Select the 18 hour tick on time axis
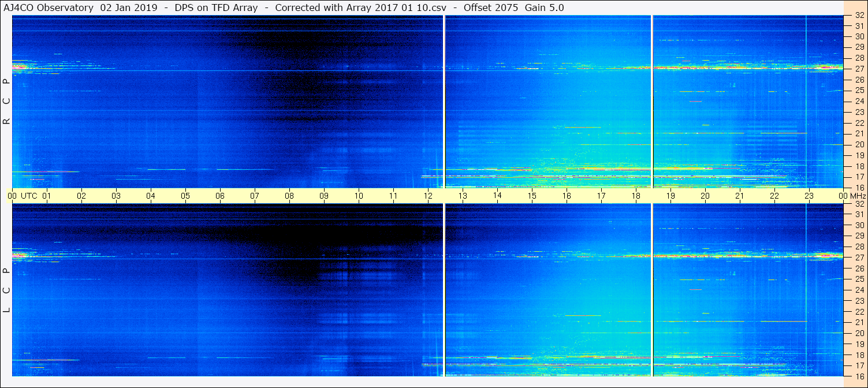 (x=636, y=196)
